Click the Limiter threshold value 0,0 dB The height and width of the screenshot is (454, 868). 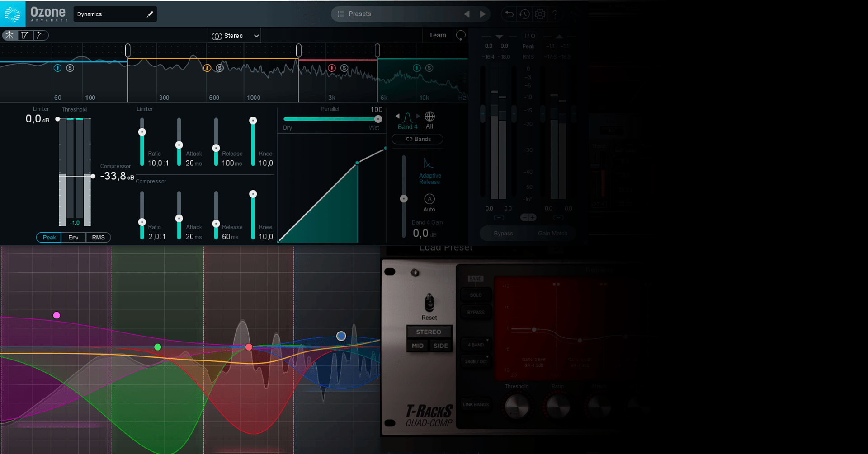(x=38, y=119)
